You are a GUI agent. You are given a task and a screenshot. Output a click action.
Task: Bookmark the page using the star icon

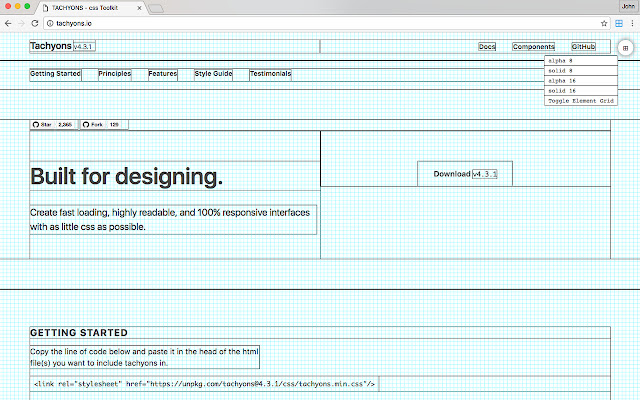[x=604, y=24]
